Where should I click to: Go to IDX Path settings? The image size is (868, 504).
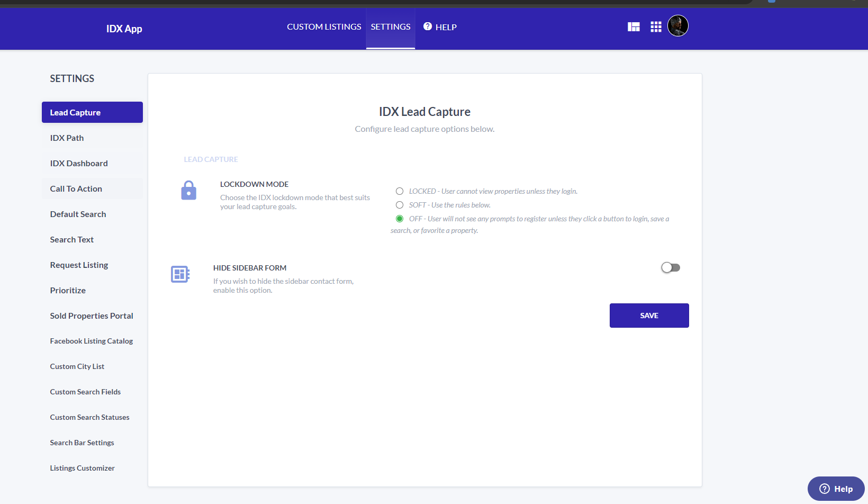pos(67,138)
